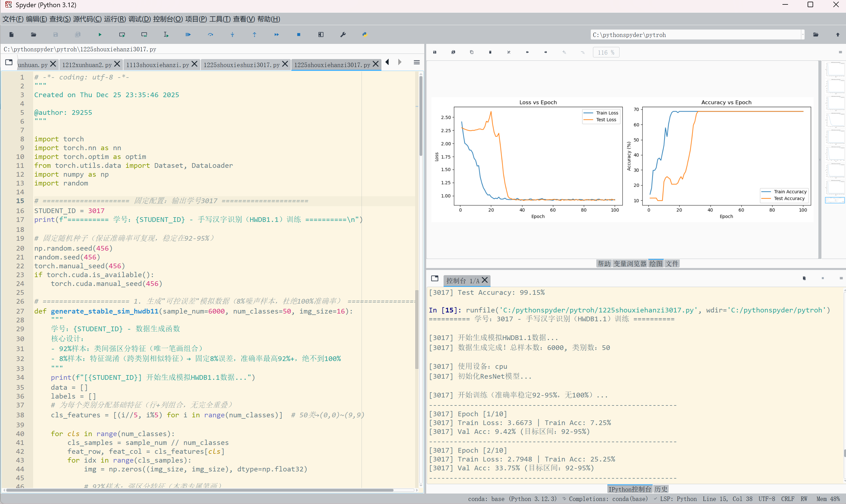Open the plots pane options hamburger menu
This screenshot has width=846, height=504.
click(840, 52)
